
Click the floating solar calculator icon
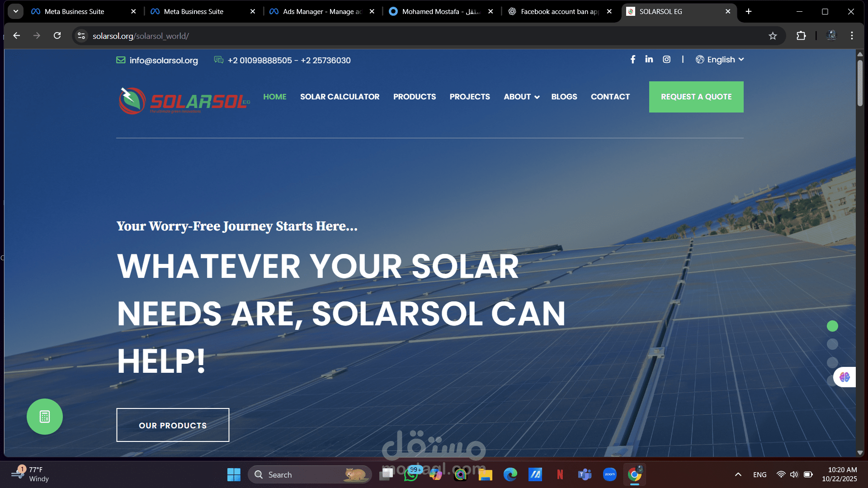click(44, 417)
